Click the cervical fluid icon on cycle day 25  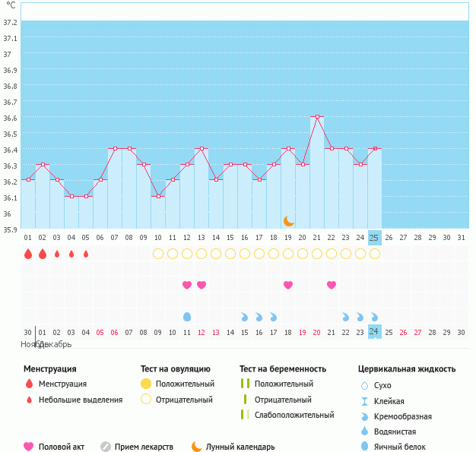point(374,316)
